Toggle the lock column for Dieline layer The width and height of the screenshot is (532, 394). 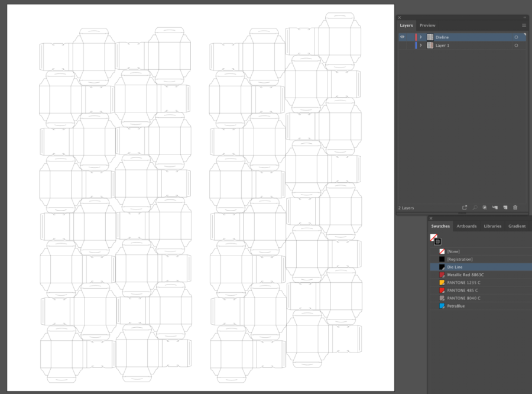coord(410,37)
